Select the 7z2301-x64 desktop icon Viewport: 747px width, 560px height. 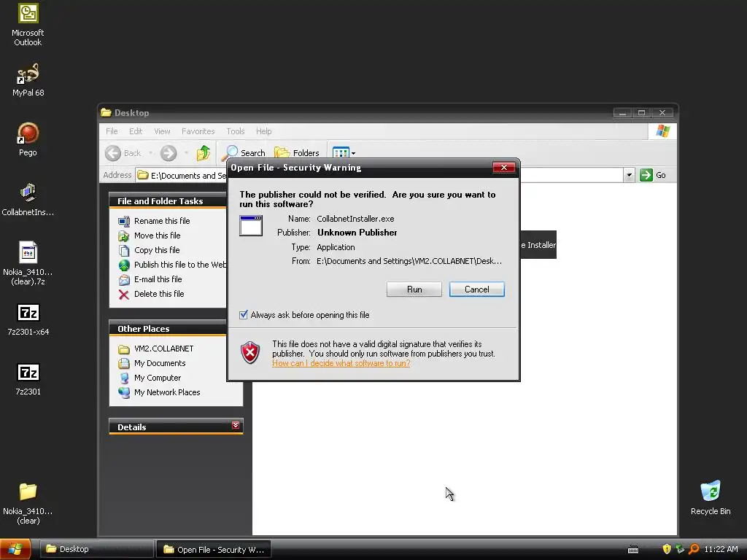(28, 319)
